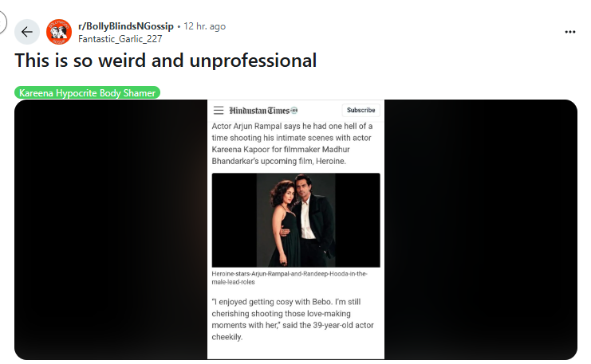Click the quote 'I enjoyed getting cosy with Bebo'
The height and width of the screenshot is (364, 591).
pos(293,319)
